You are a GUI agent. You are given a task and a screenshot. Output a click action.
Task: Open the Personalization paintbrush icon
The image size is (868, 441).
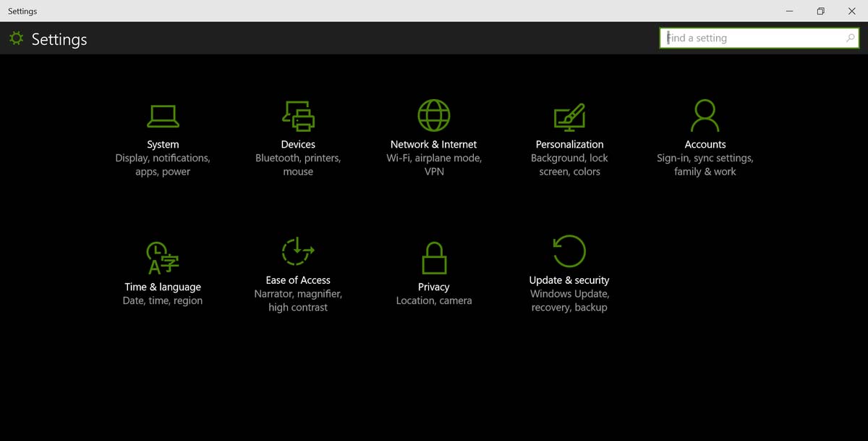569,117
